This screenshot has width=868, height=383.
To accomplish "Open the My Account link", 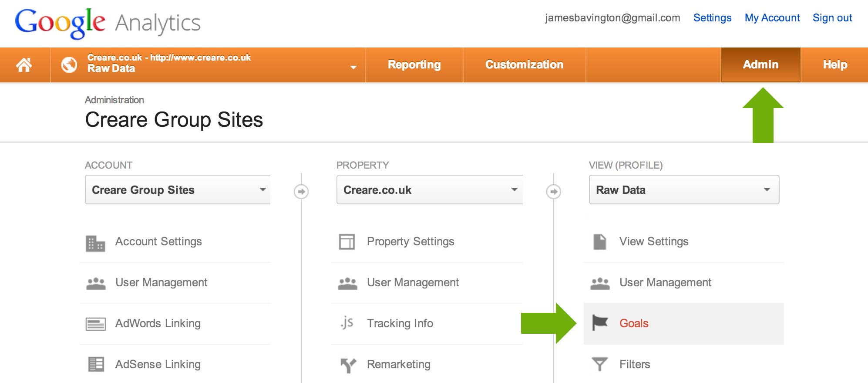I will point(772,18).
